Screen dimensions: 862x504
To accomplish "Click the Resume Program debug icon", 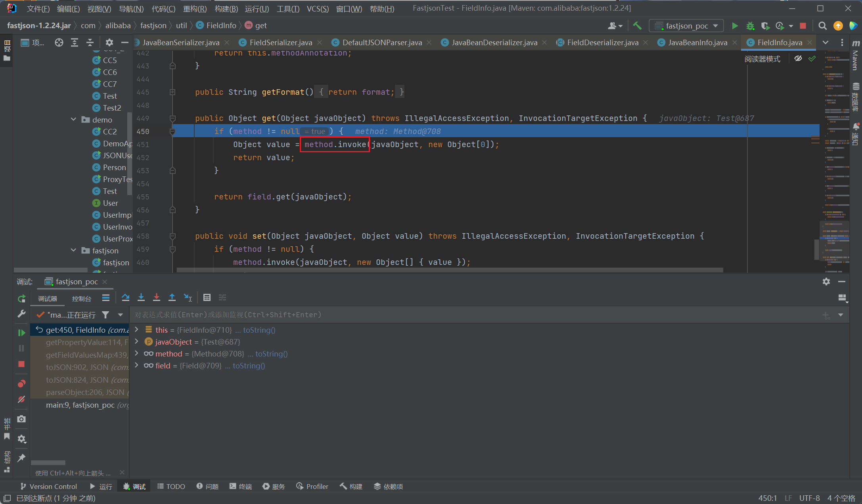I will 22,333.
